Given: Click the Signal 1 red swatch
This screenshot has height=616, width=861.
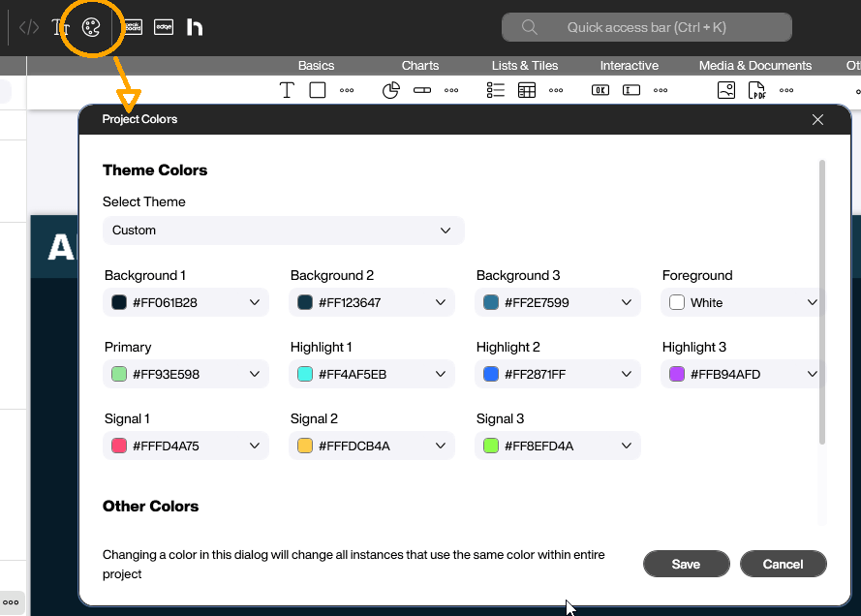Looking at the screenshot, I should pyautogui.click(x=119, y=446).
